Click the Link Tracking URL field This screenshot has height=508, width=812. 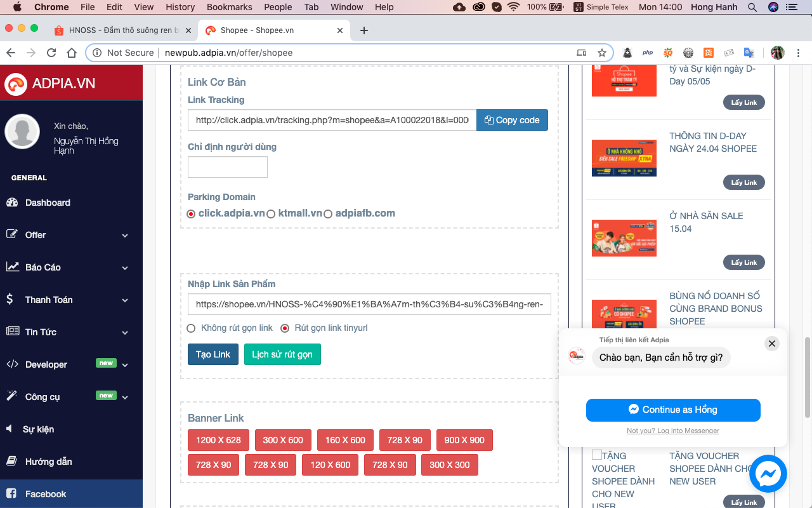pos(332,120)
